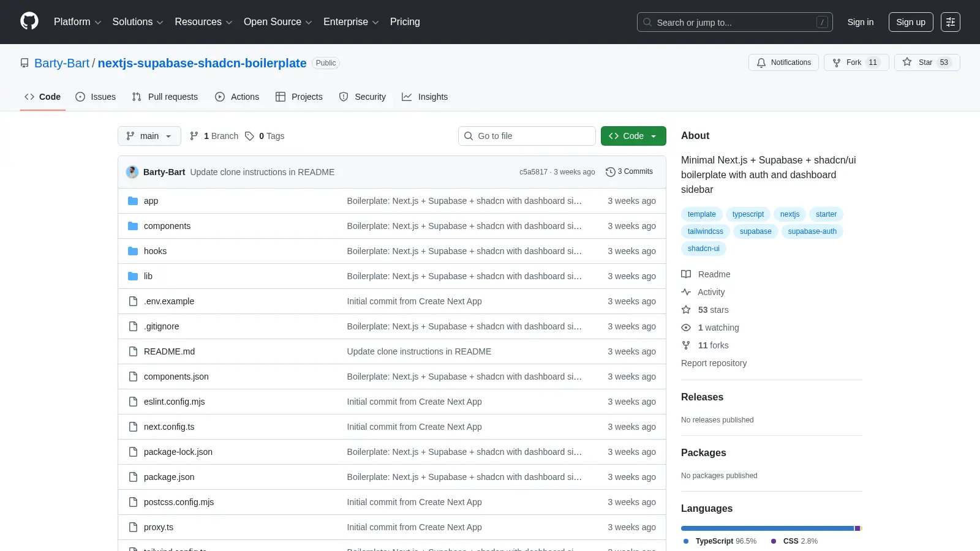Screen dimensions: 980x551
Task: Click the fork icon next to 11 forks
Action: (x=686, y=345)
